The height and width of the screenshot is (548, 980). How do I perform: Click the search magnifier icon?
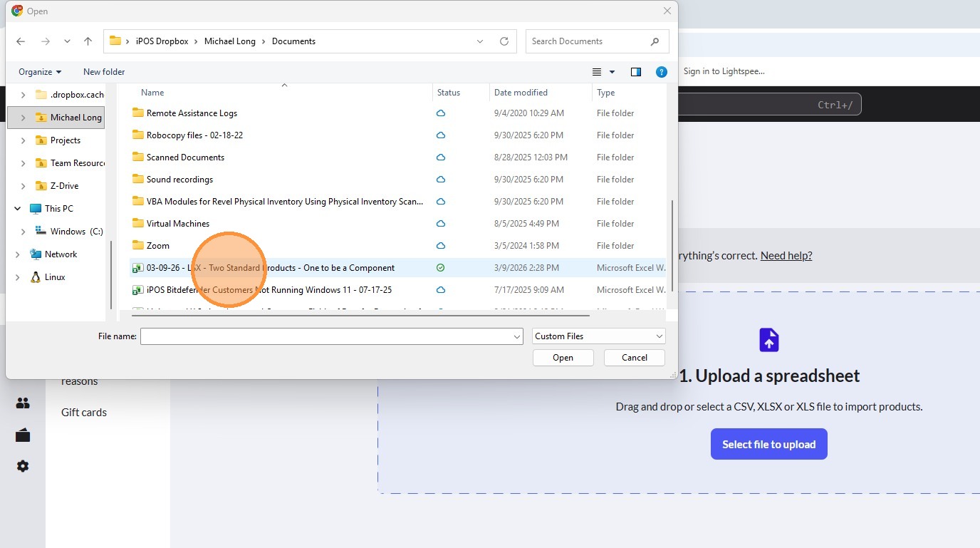(x=655, y=41)
